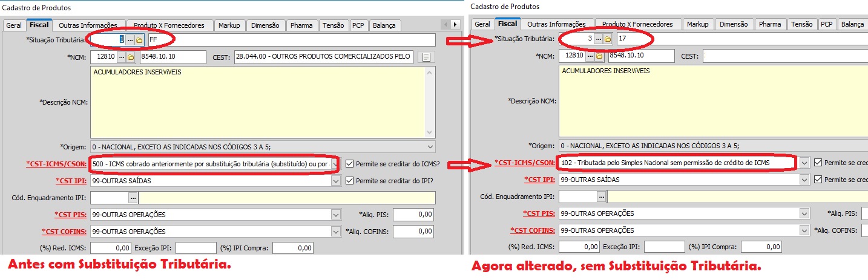Click Cód. Enquadramento IPI ellipsis button in right form

point(601,197)
